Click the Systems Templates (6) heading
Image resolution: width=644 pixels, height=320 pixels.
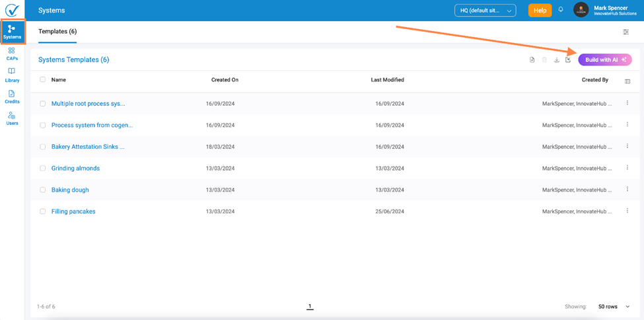(x=73, y=60)
